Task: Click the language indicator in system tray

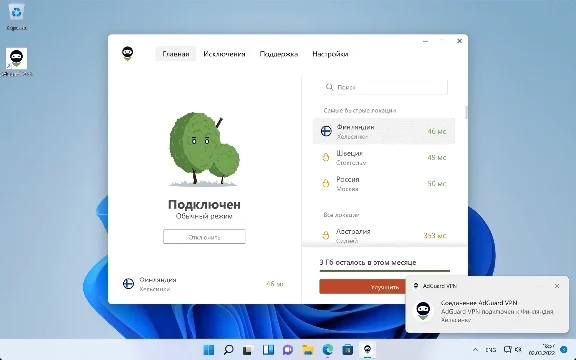Action: pyautogui.click(x=490, y=350)
